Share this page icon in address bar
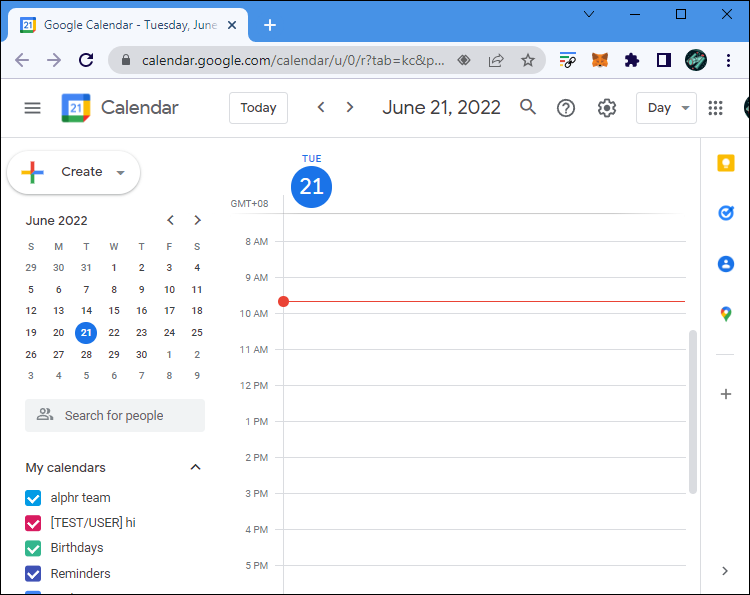This screenshot has height=595, width=750. pyautogui.click(x=496, y=60)
